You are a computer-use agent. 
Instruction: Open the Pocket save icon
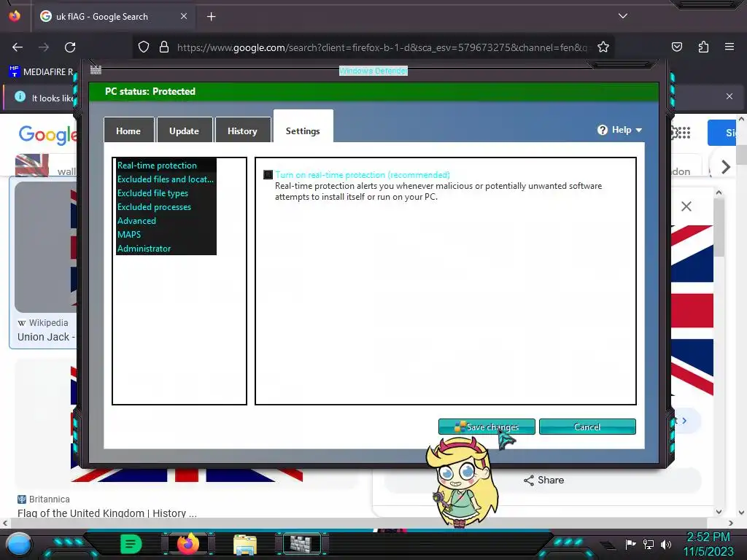(x=677, y=47)
